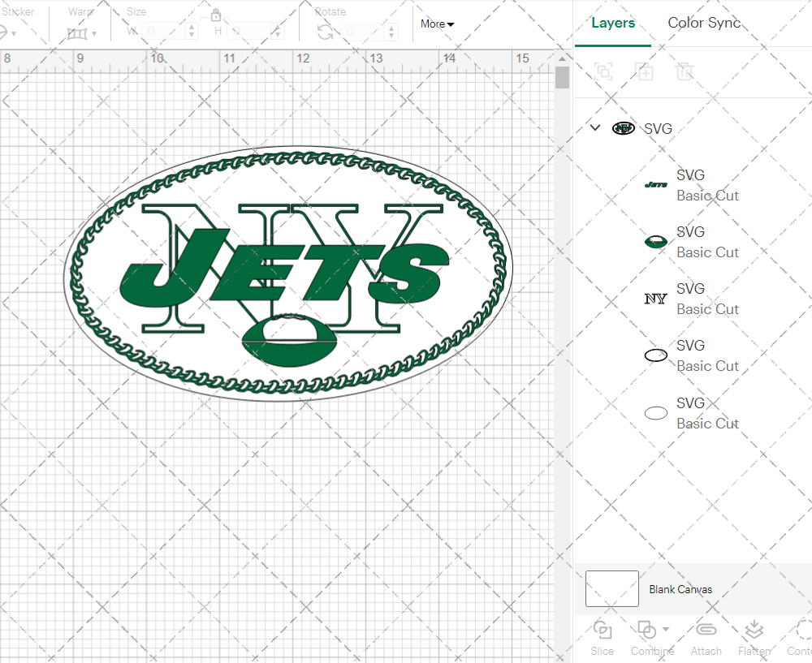Click the canvas vertical scrollbar thumb
The width and height of the screenshot is (812, 663).
562,78
